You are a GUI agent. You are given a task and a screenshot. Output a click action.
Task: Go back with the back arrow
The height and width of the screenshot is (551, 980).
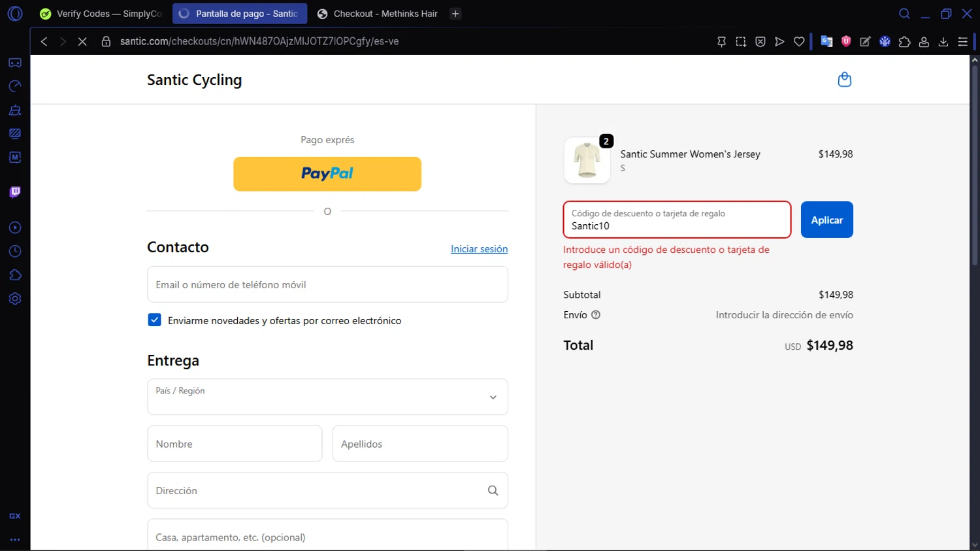(44, 41)
